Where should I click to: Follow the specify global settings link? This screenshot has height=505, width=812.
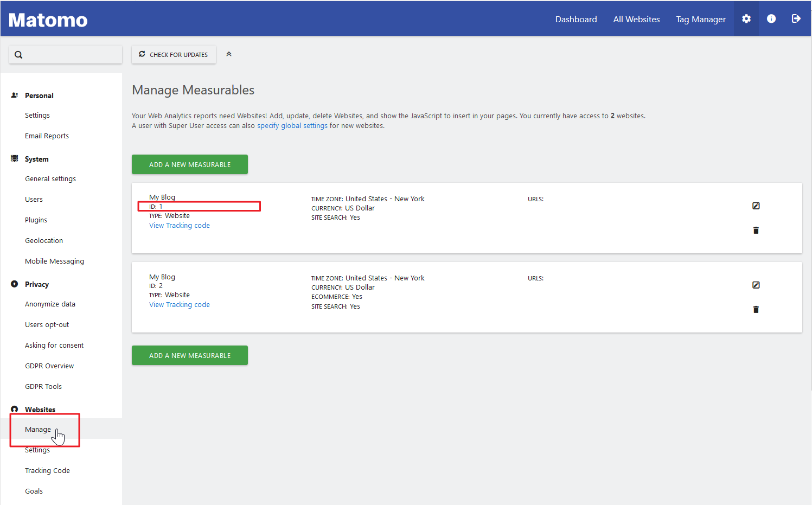(292, 126)
